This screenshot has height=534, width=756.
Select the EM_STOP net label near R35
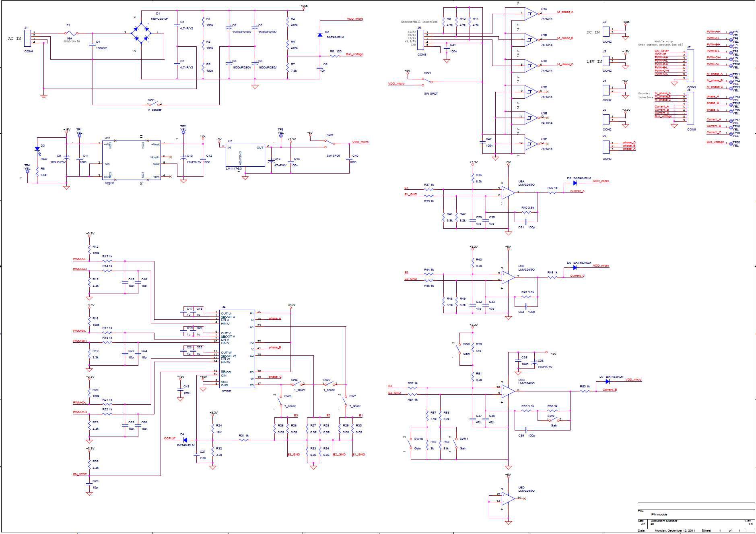tap(80, 474)
